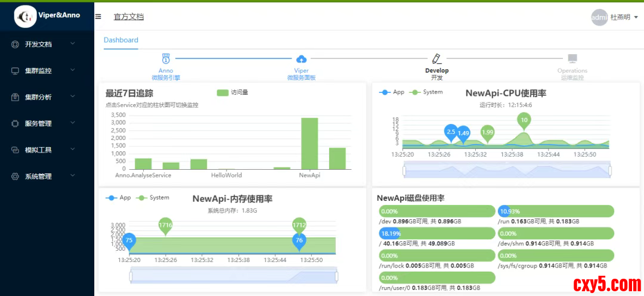Click the CPU chart zoom slider left handle
This screenshot has height=296, width=644.
coord(404,170)
